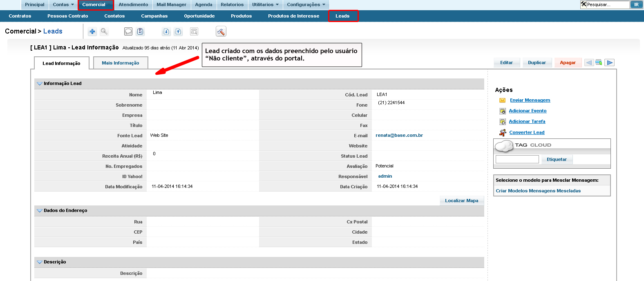This screenshot has height=281, width=644.
Task: Click the Apagar delete button
Action: coord(568,62)
